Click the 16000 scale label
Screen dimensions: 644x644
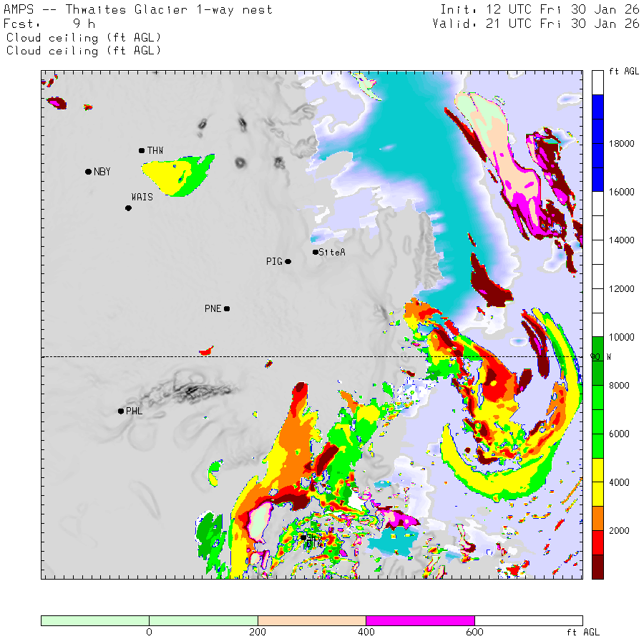pos(621,192)
